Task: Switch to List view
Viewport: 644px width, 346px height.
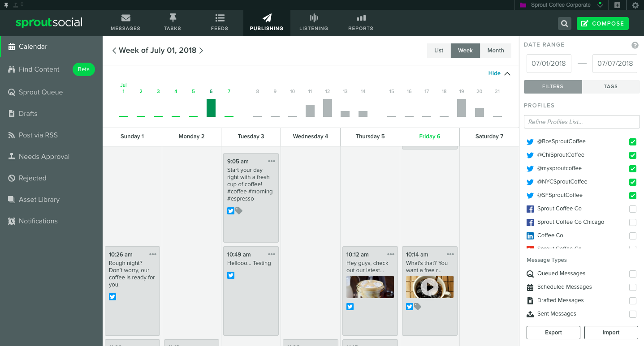Action: pos(439,51)
